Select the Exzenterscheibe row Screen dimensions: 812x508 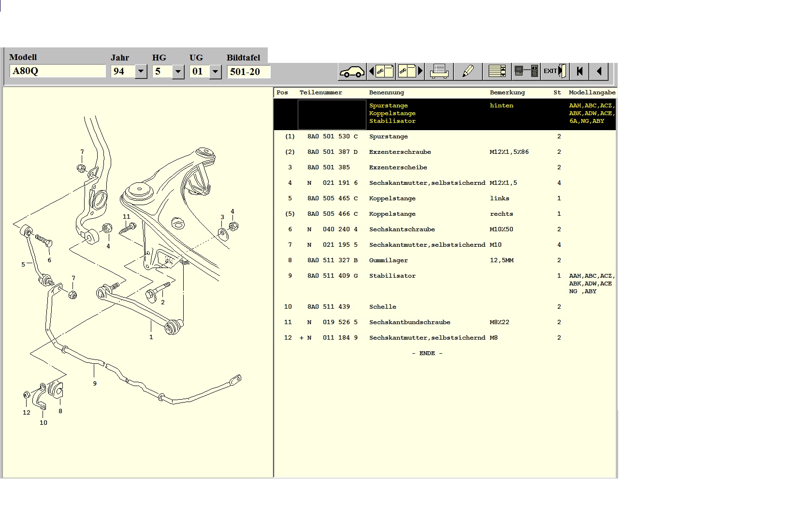pyautogui.click(x=445, y=167)
